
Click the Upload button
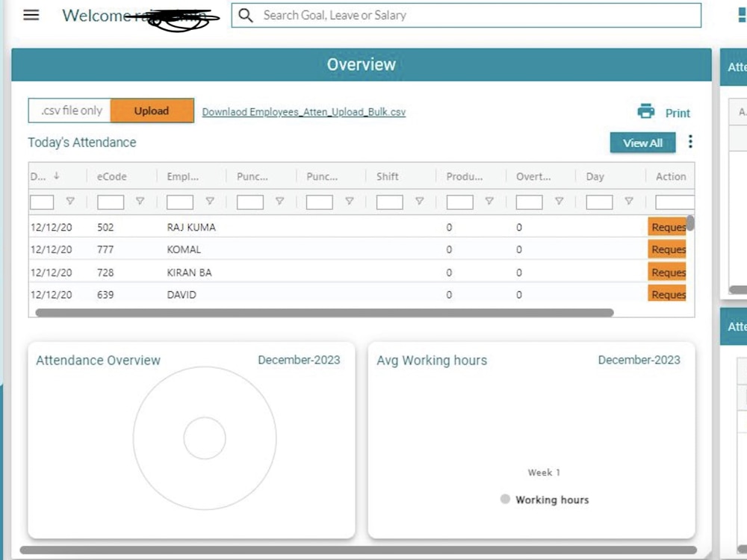pos(152,111)
